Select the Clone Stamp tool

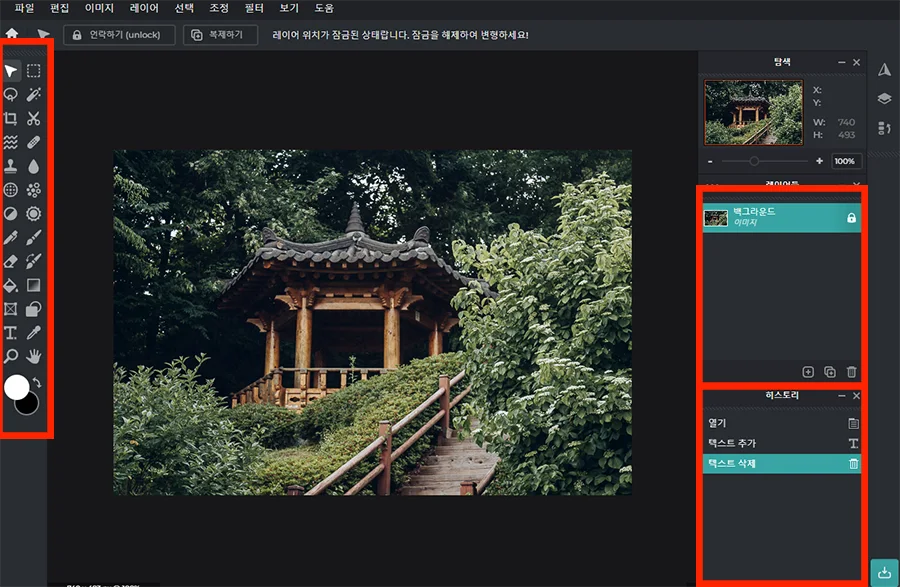(x=12, y=166)
